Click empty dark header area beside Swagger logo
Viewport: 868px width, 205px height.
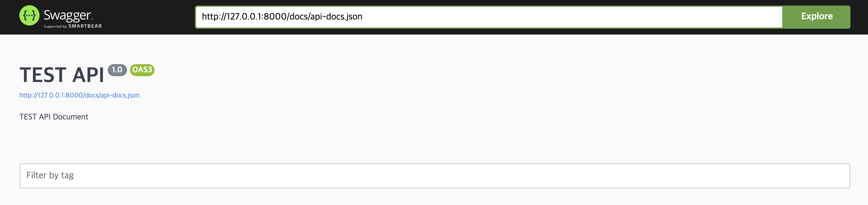148,17
